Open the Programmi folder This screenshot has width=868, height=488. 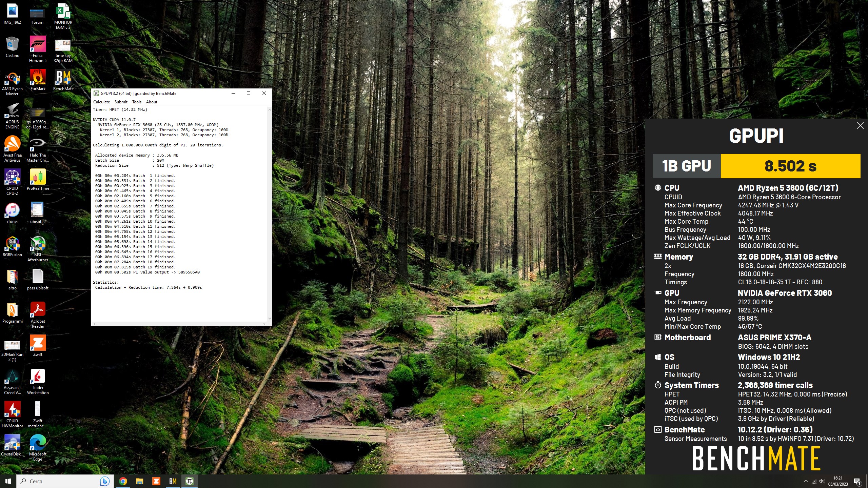point(12,313)
